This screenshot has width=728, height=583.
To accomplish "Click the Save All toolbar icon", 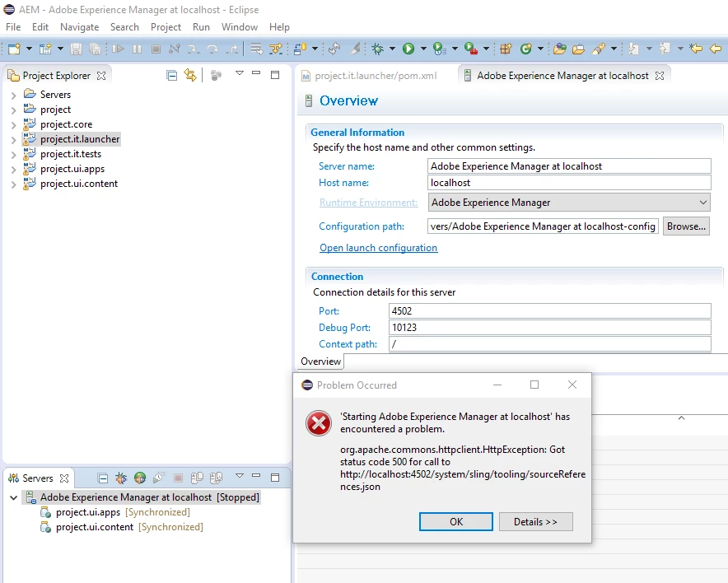I will point(95,49).
